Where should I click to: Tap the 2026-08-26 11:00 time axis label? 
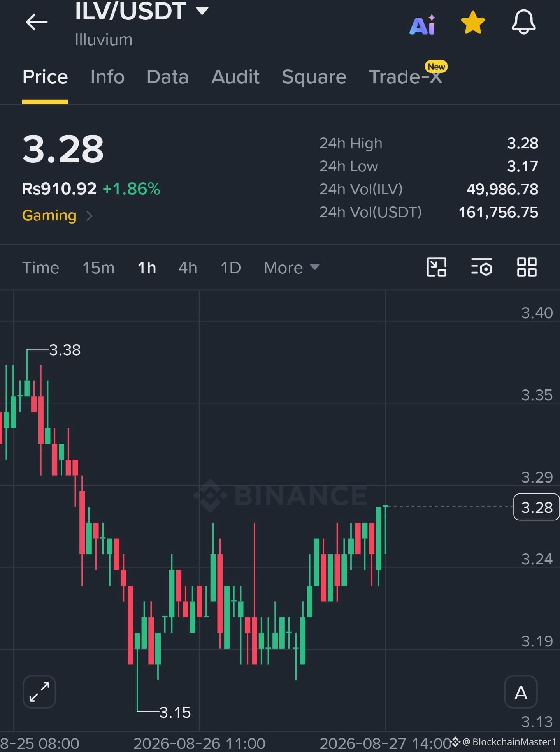coord(199,743)
